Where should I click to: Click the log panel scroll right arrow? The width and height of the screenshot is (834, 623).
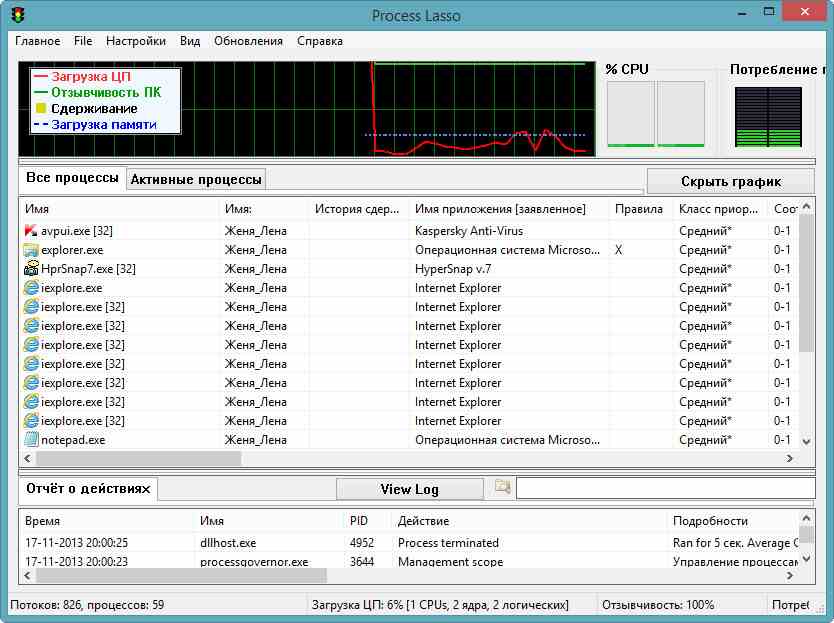(790, 576)
